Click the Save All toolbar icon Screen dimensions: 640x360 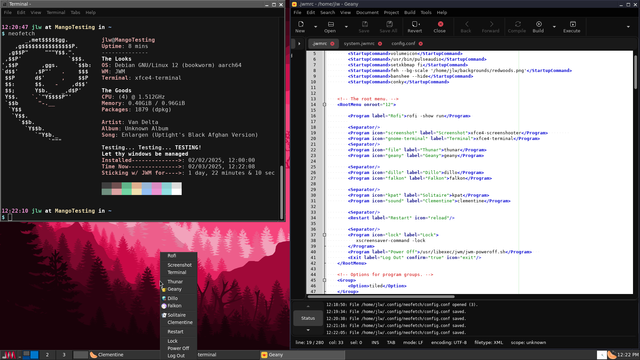tap(389, 24)
